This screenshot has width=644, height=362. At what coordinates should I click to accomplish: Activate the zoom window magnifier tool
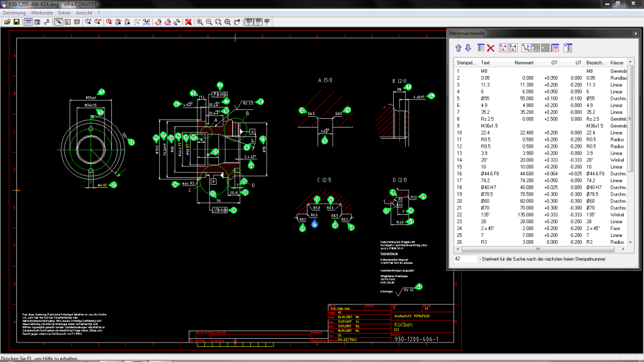point(218,22)
